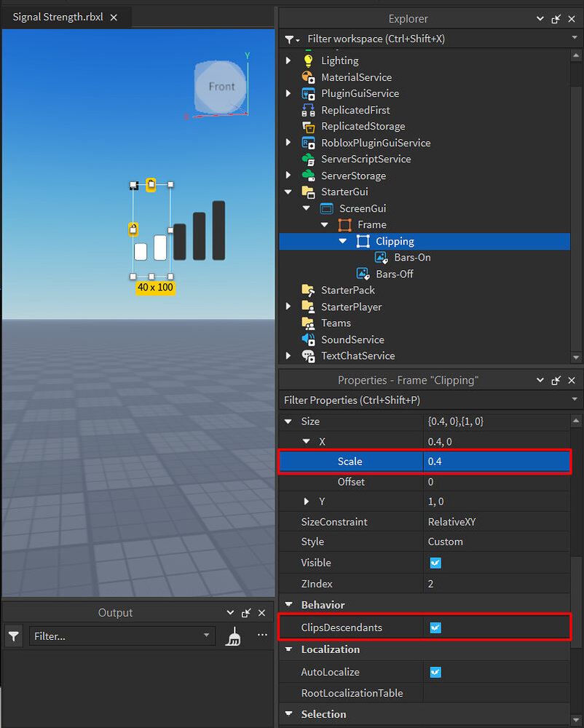Image resolution: width=584 pixels, height=728 pixels.
Task: Expand the Selection section in Properties
Action: point(289,714)
